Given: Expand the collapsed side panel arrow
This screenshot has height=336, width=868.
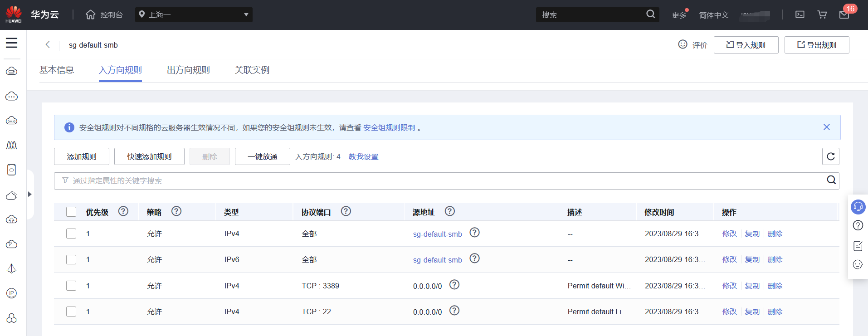Looking at the screenshot, I should (x=30, y=194).
